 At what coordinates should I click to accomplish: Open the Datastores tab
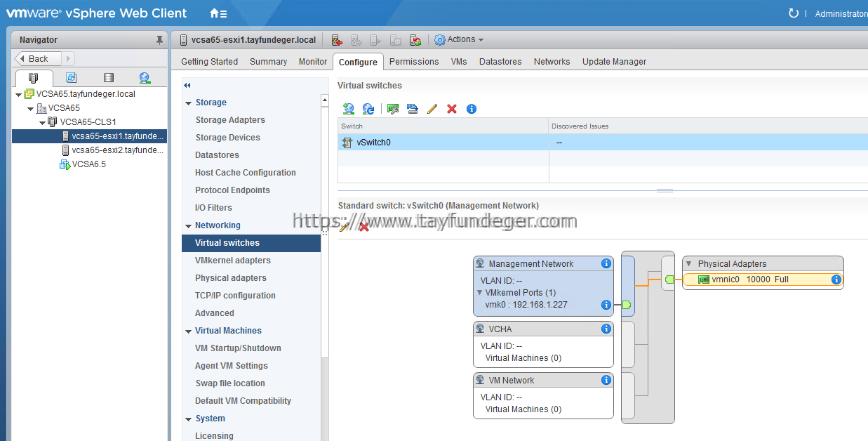[x=500, y=62]
